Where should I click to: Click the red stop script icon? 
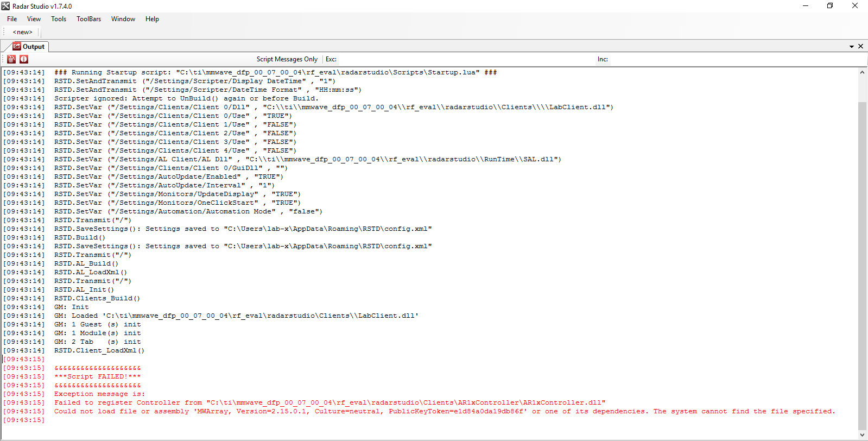pos(24,59)
